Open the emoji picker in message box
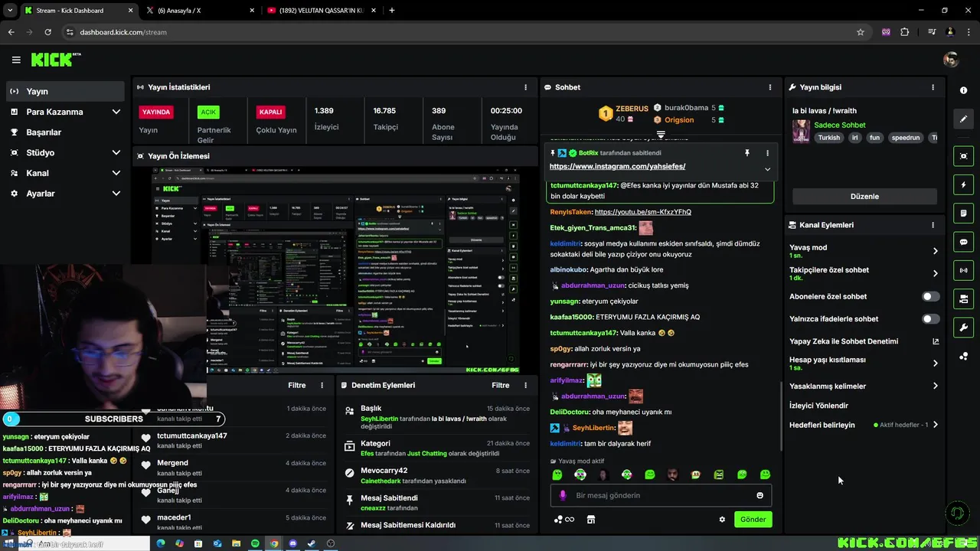The image size is (980, 551). 759,495
